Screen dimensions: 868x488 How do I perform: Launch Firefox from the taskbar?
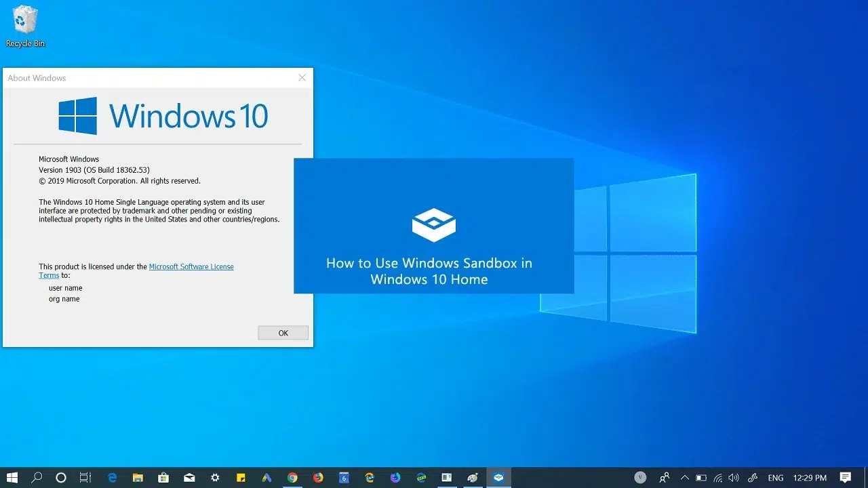pyautogui.click(x=318, y=477)
